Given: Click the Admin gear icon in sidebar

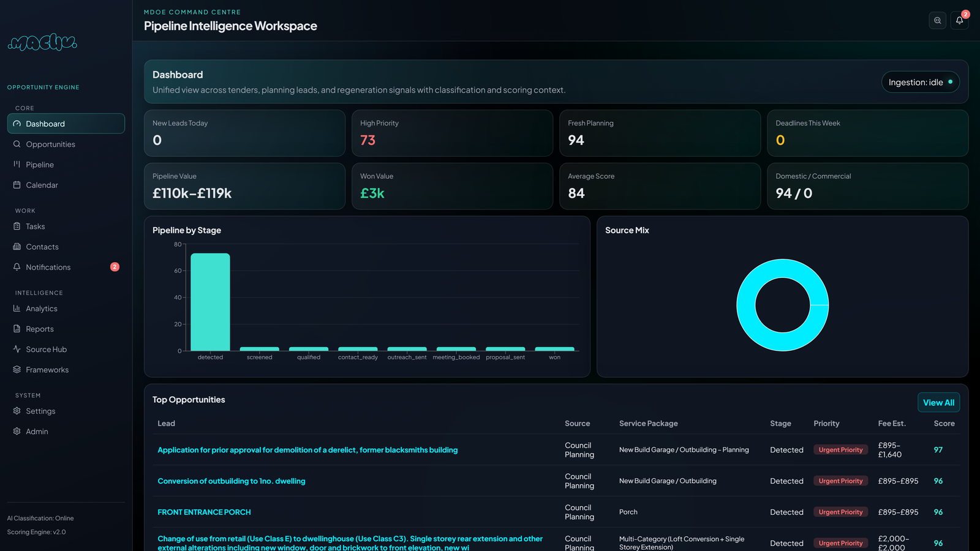Looking at the screenshot, I should [x=17, y=431].
